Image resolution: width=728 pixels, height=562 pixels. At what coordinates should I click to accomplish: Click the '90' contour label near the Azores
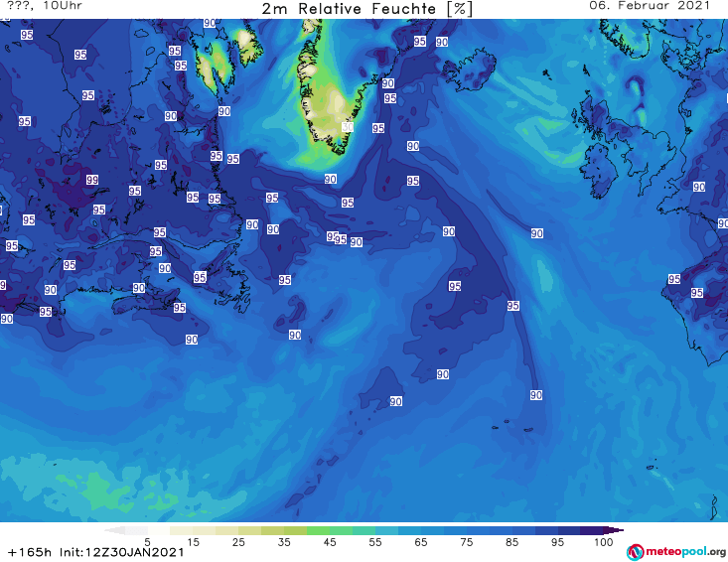pyautogui.click(x=536, y=395)
